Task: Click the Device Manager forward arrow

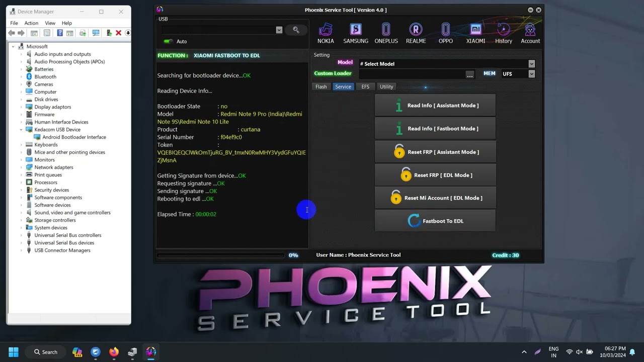Action: [x=21, y=33]
